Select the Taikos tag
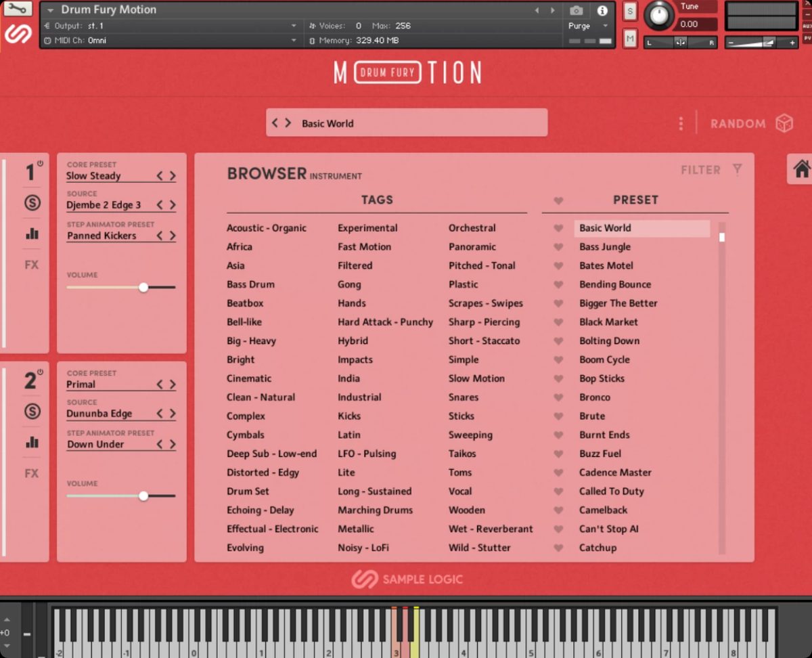 (x=462, y=454)
